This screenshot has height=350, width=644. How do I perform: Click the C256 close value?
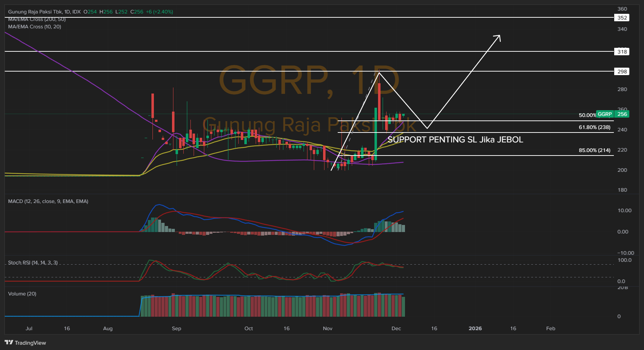[x=137, y=12]
